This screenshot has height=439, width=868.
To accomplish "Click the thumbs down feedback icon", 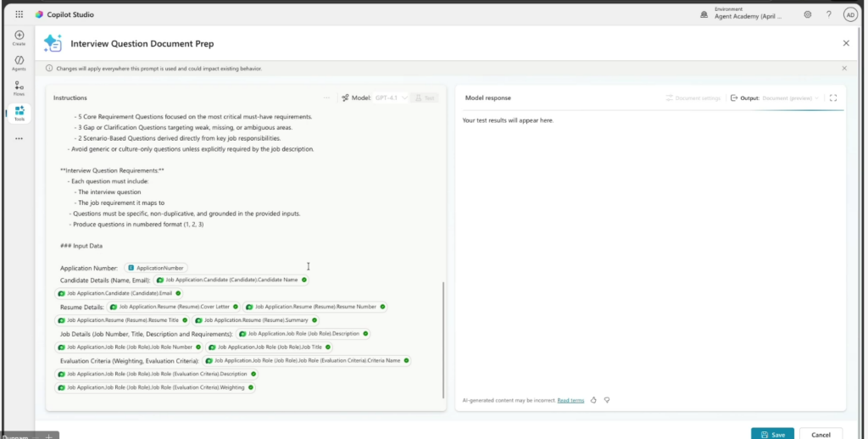I will (x=607, y=400).
